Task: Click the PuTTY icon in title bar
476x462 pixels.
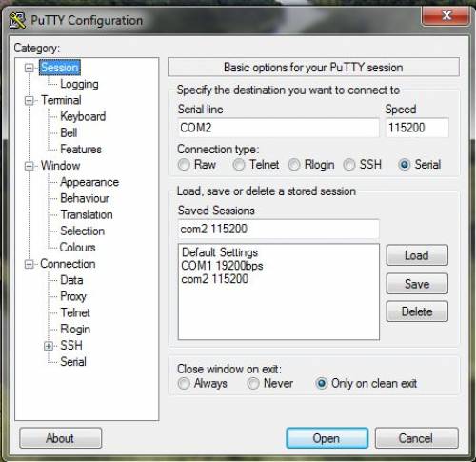Action: [x=17, y=20]
